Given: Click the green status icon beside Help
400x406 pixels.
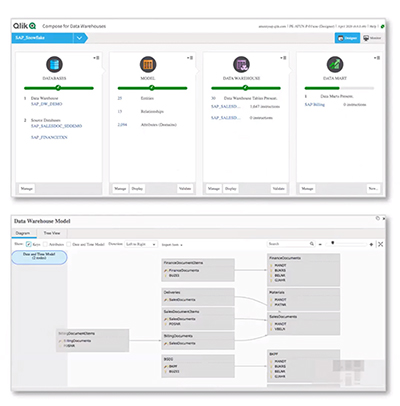Looking at the screenshot, I should [383, 26].
